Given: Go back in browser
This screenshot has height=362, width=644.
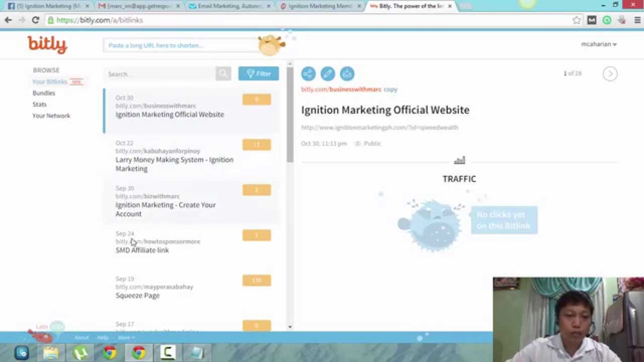Looking at the screenshot, I should [8, 20].
